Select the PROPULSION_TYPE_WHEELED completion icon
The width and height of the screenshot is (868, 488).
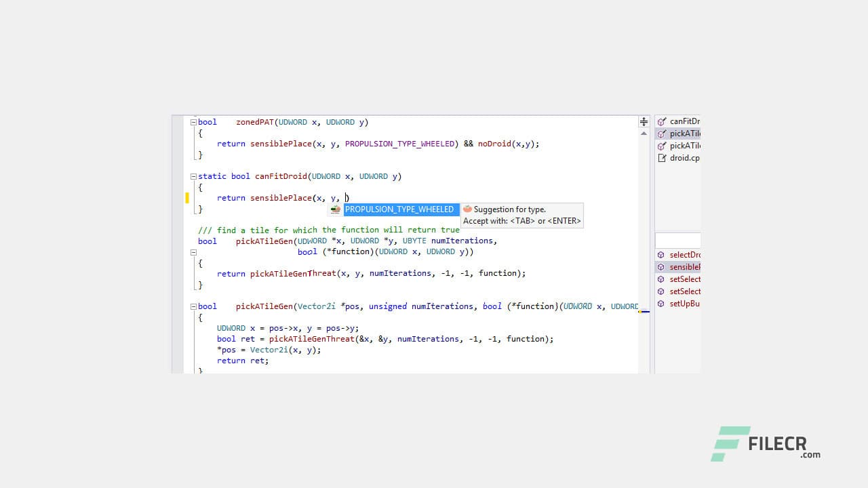click(335, 209)
